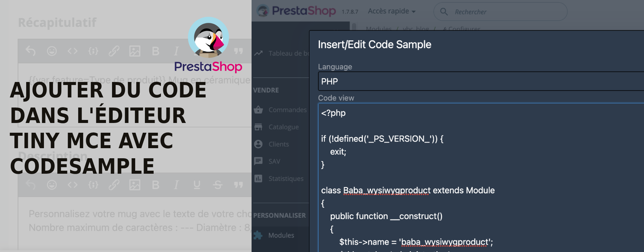The width and height of the screenshot is (644, 252).
Task: Insert image in the upper editor toolbar
Action: [x=135, y=51]
